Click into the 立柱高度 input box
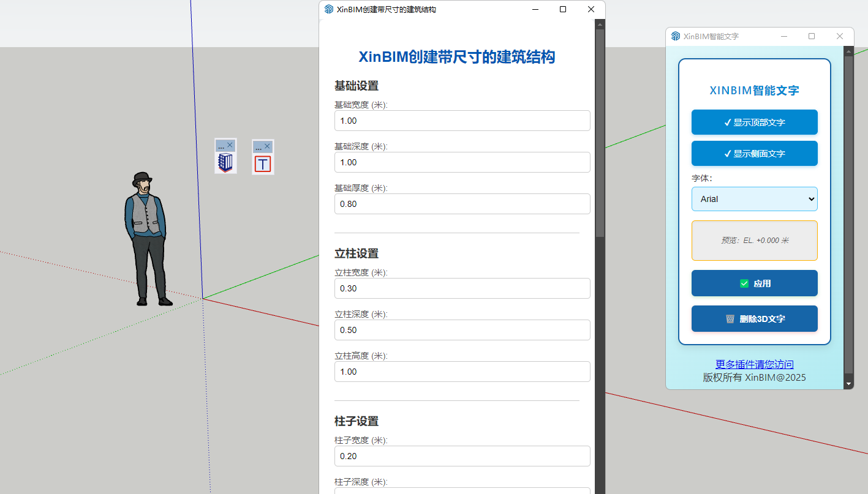Image resolution: width=868 pixels, height=494 pixels. click(x=462, y=372)
